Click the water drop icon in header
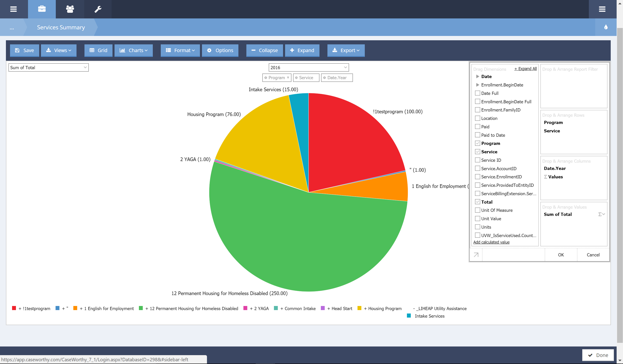Screen dimensions: 623x364 [x=606, y=27]
